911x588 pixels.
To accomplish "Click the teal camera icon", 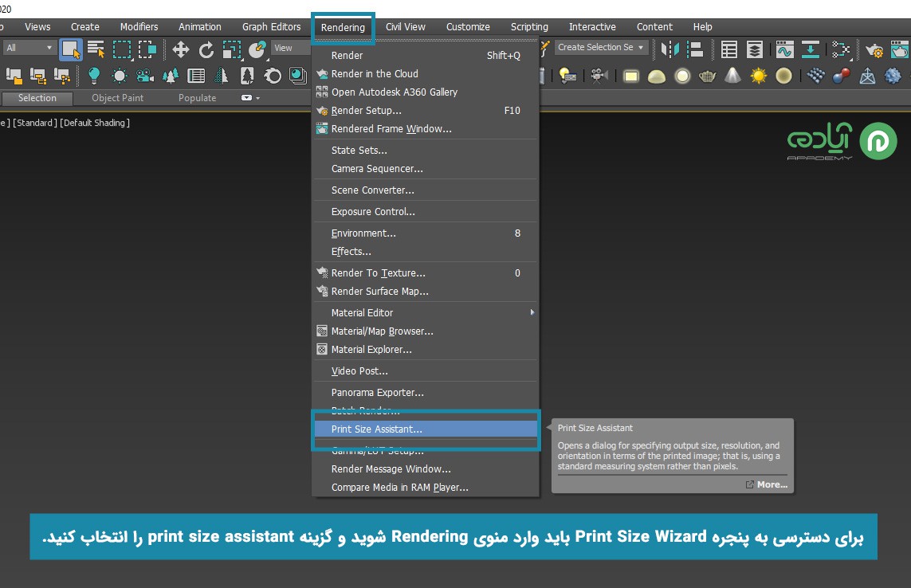I will tap(145, 76).
